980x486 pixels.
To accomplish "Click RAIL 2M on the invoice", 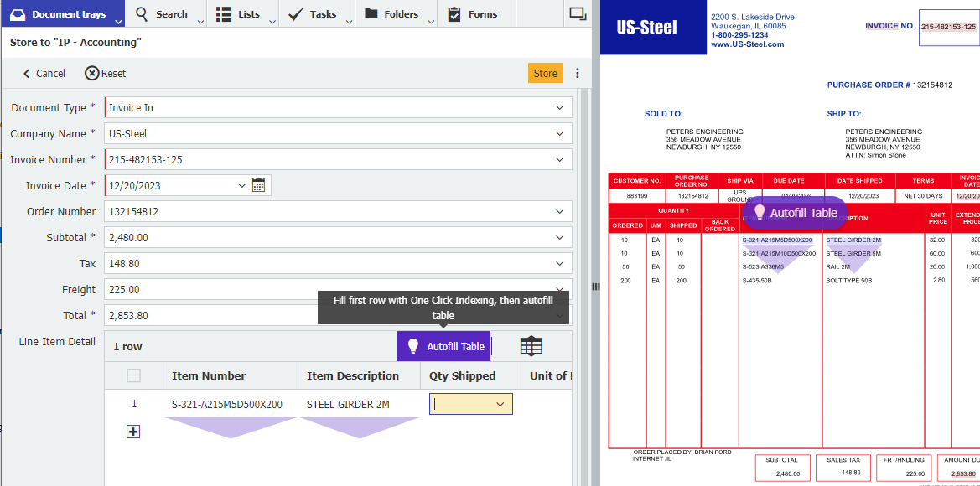I will [837, 266].
